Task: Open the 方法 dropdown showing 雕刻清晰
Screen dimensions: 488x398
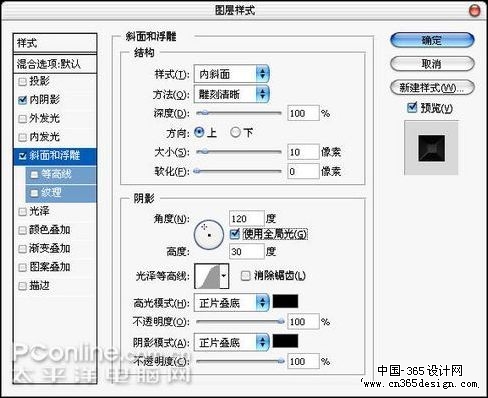Action: click(232, 94)
